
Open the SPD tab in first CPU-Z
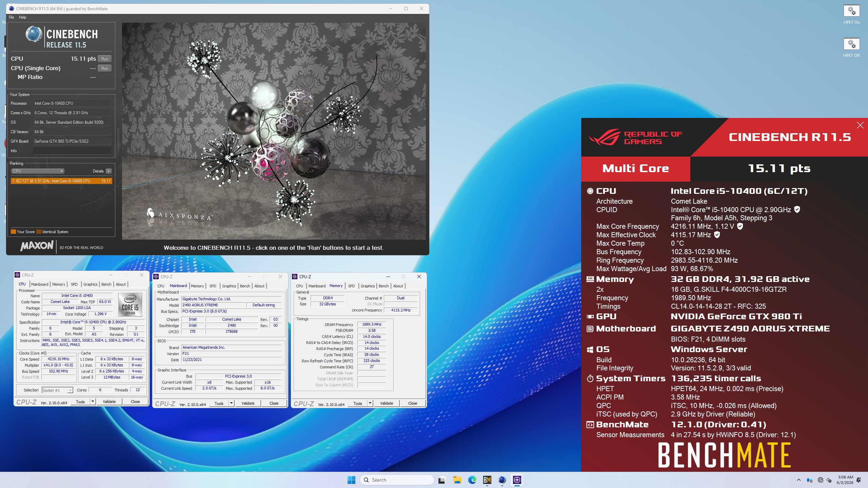tap(74, 284)
